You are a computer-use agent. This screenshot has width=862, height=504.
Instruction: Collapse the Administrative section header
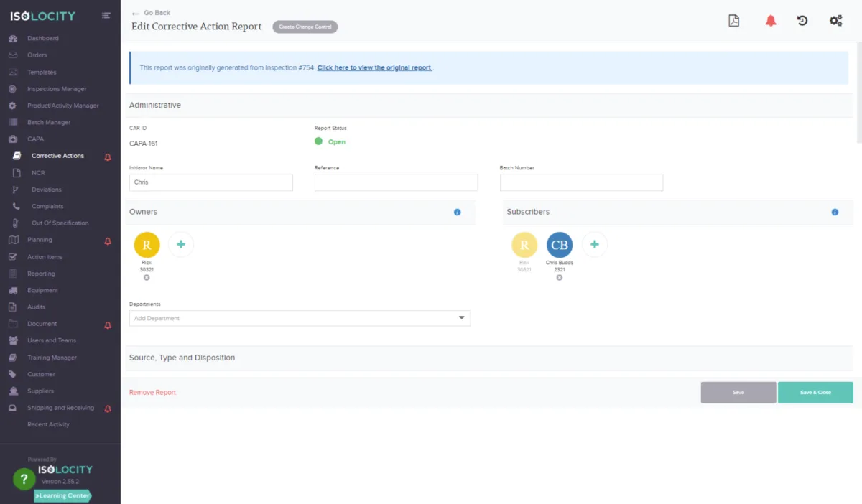point(489,105)
